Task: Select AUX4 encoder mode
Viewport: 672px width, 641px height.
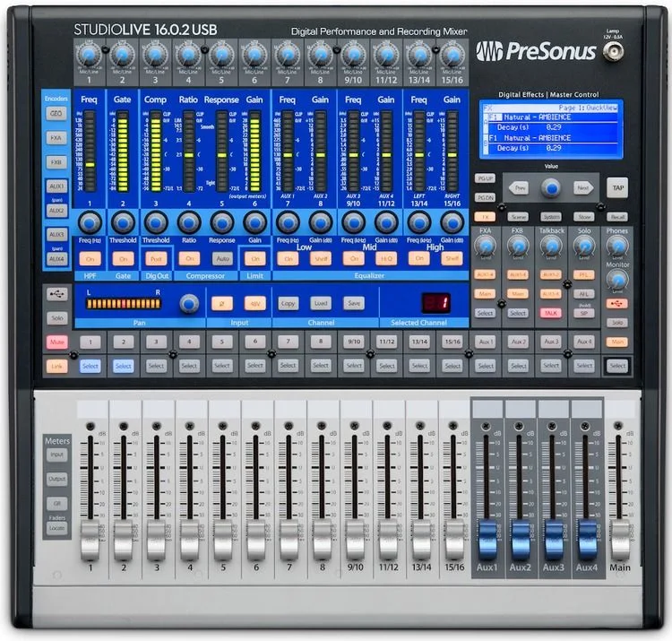Action: click(x=56, y=259)
